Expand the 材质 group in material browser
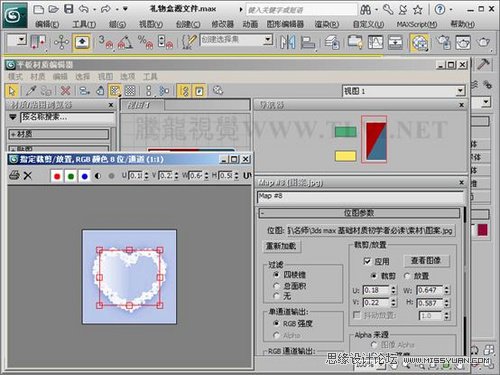The height and width of the screenshot is (375, 500). pos(58,134)
